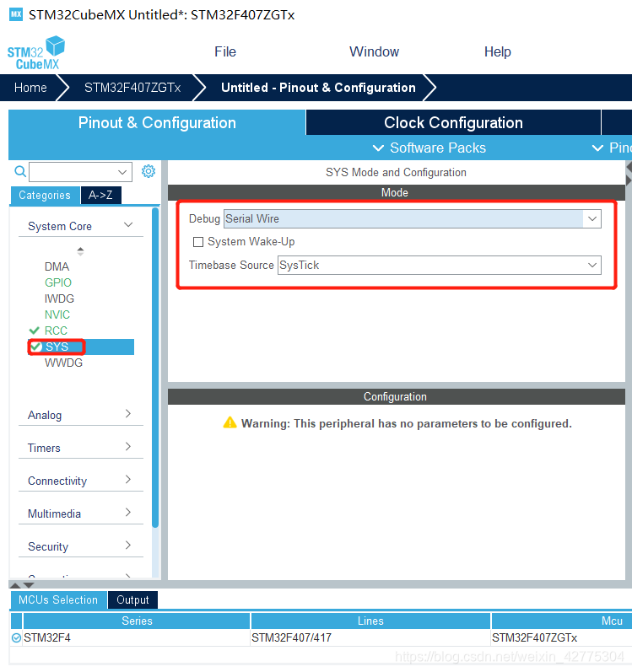The image size is (632, 672).
Task: Select the MCUs Selection tab
Action: pos(58,600)
